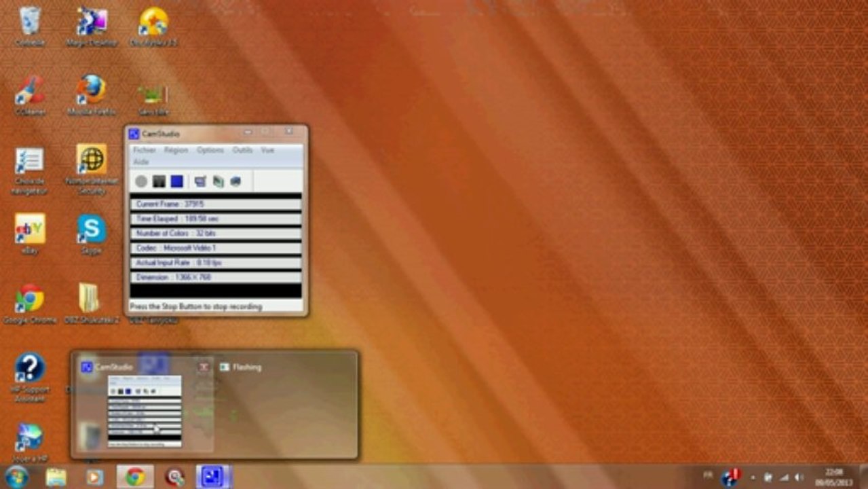Screen dimensions: 868x489
Task: Click the 'Actual Input Rate' status line
Action: 215,262
